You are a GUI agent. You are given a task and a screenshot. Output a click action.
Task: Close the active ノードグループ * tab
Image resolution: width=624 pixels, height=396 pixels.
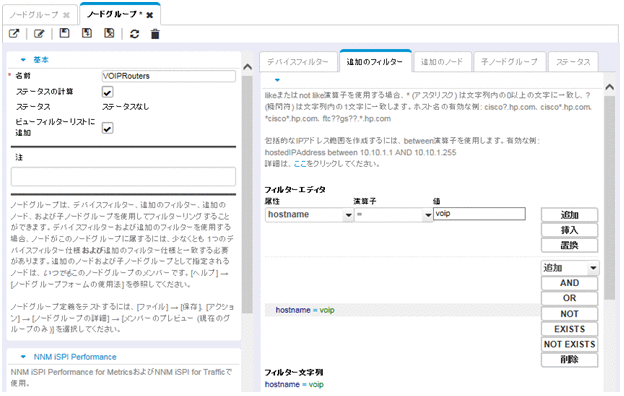[150, 15]
